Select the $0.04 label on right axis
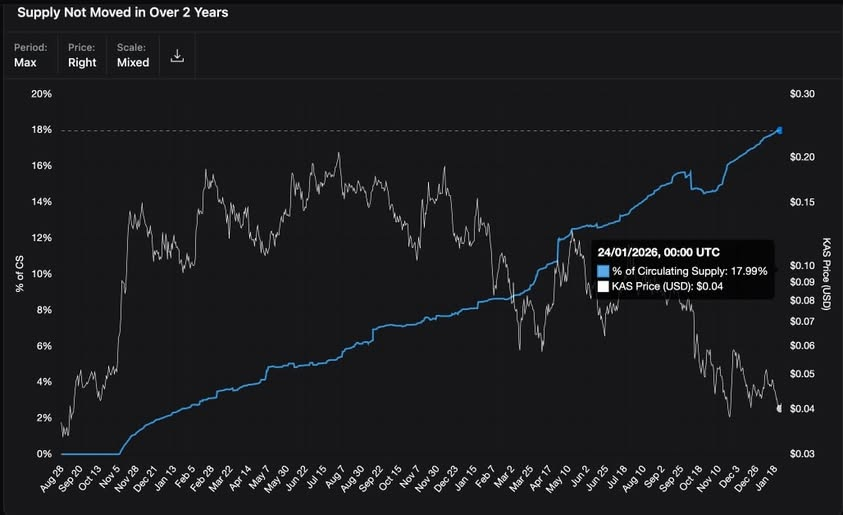The width and height of the screenshot is (843, 515). (x=802, y=409)
